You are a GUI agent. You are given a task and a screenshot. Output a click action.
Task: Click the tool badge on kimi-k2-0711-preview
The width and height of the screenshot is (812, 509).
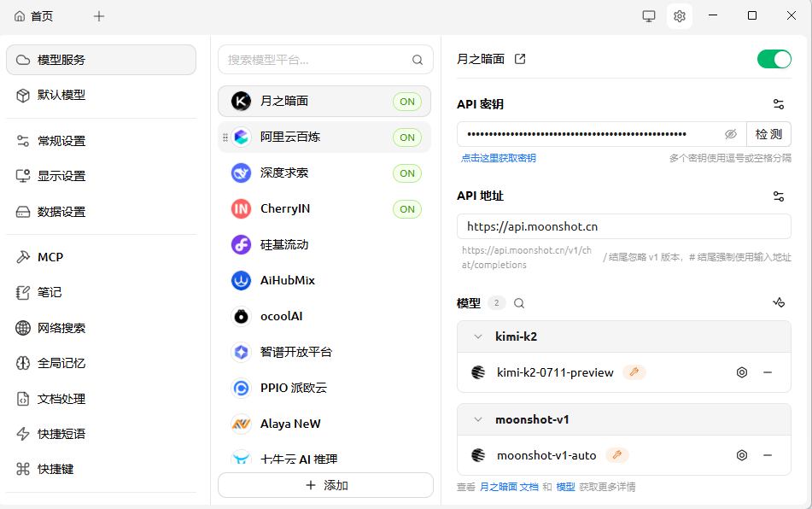click(634, 372)
